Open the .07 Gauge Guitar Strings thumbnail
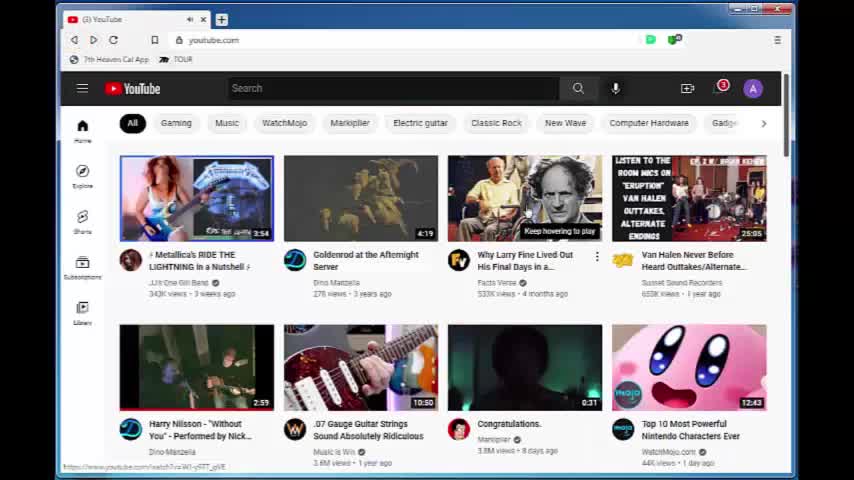The image size is (854, 480). pyautogui.click(x=361, y=367)
